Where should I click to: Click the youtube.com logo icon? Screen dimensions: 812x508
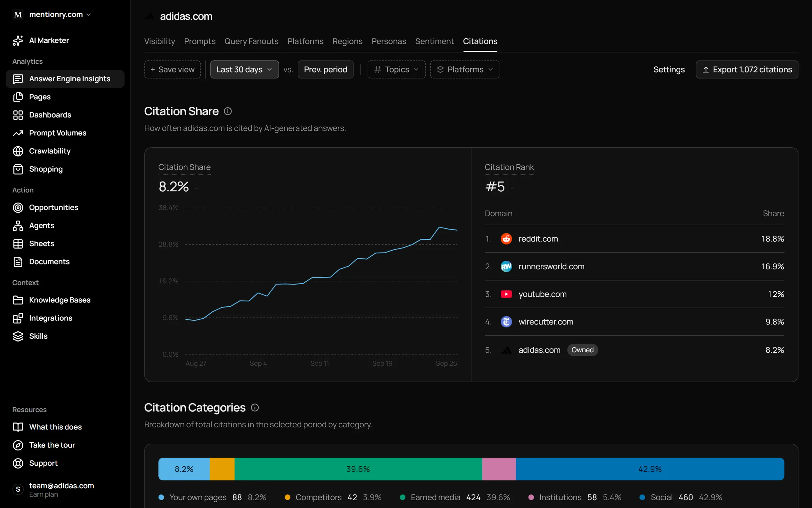pos(506,294)
